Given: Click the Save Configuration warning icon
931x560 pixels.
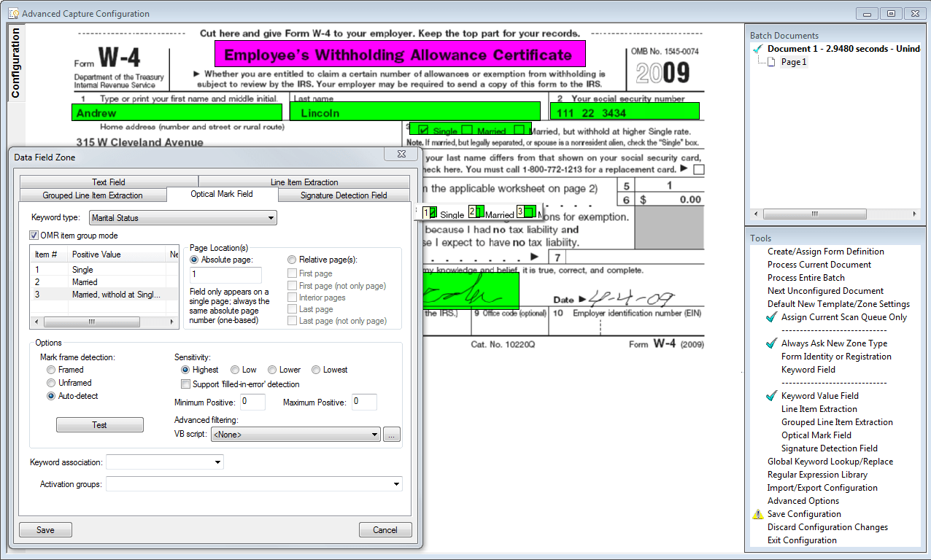Looking at the screenshot, I should (757, 514).
